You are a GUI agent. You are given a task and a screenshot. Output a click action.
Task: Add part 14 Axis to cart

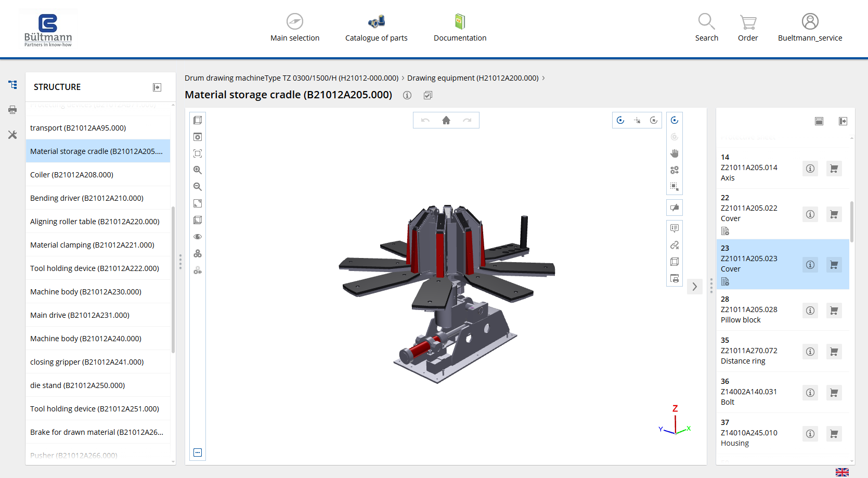pos(834,169)
